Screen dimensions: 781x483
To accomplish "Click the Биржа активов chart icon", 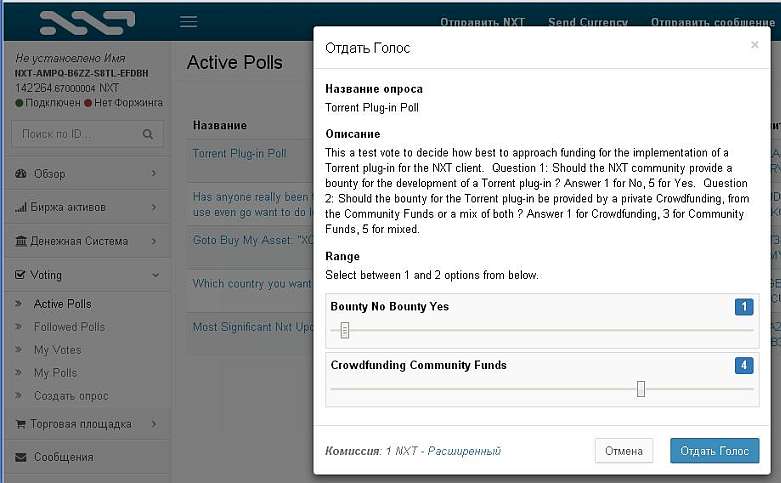I will click(x=20, y=207).
